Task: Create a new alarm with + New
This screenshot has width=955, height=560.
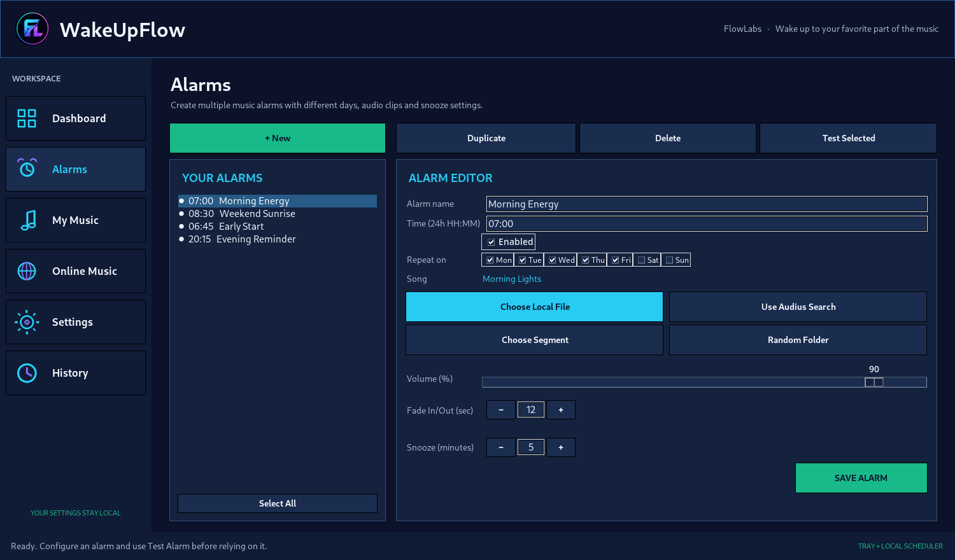Action: click(x=278, y=138)
